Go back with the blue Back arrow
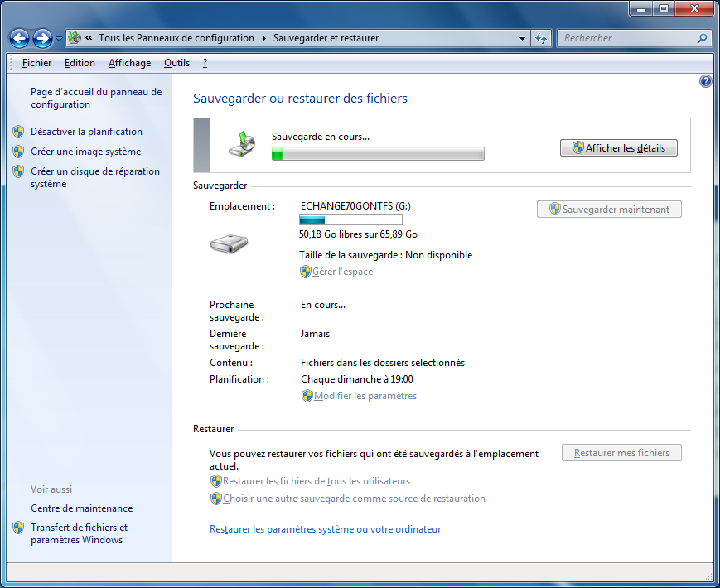This screenshot has width=720, height=588. coord(20,39)
